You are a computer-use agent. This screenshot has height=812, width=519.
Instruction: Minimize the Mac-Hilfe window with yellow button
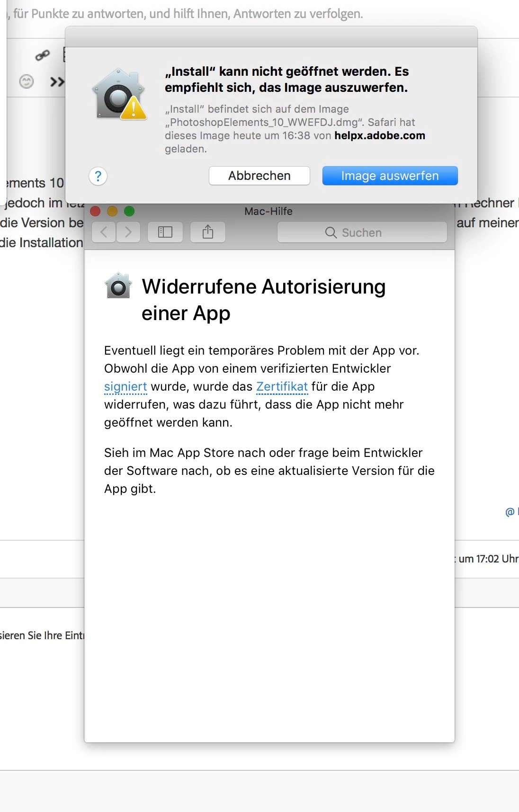[112, 211]
